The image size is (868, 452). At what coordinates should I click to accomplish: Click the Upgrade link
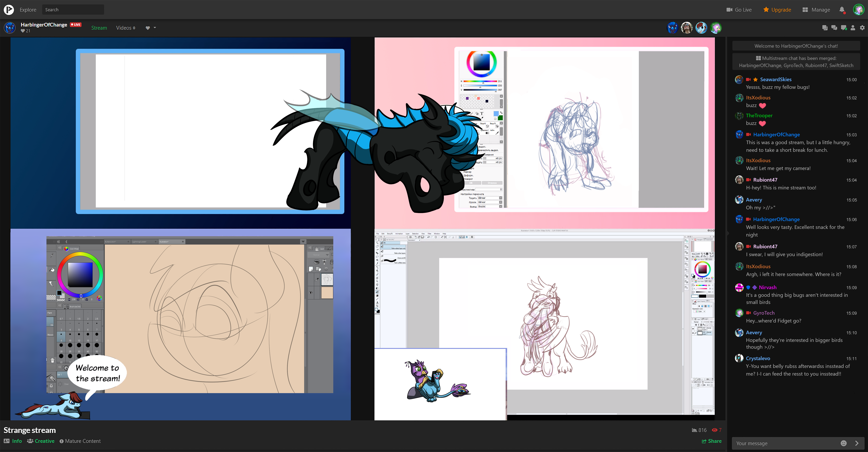click(x=777, y=9)
